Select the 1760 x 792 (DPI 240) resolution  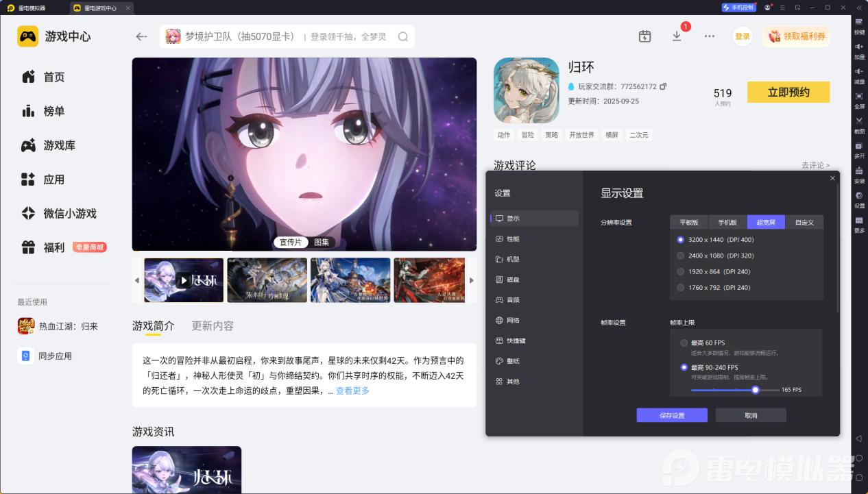713,288
